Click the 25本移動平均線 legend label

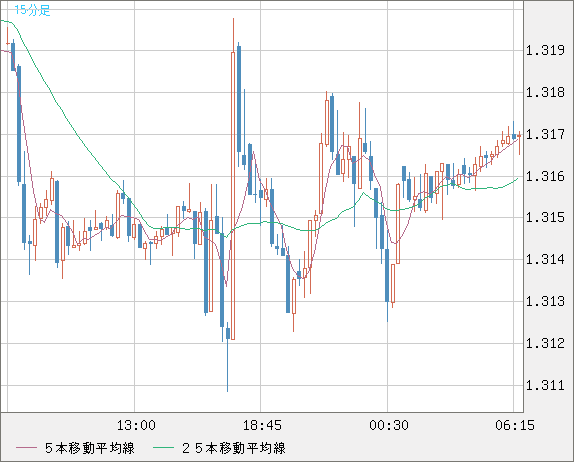[234, 448]
